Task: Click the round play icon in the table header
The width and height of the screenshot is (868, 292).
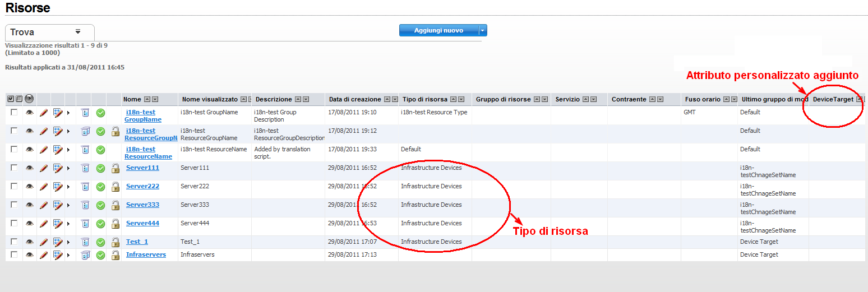Action: [x=29, y=99]
